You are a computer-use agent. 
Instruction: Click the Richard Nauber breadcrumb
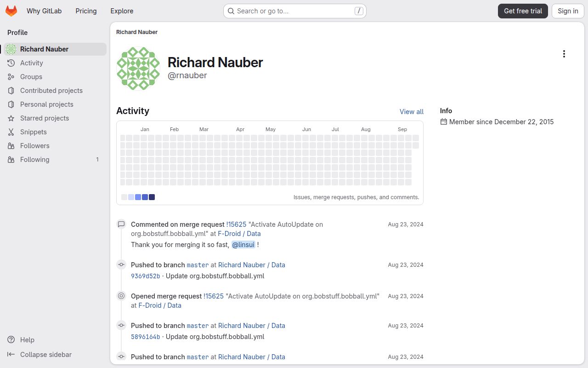coord(137,32)
